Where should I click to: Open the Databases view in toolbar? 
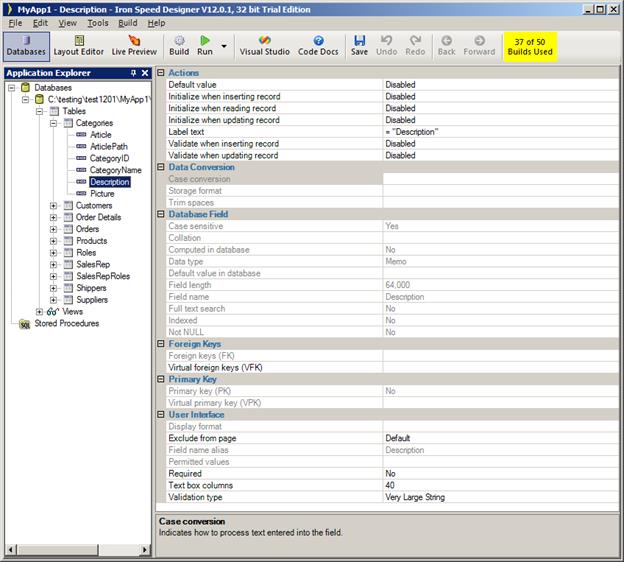(26, 45)
